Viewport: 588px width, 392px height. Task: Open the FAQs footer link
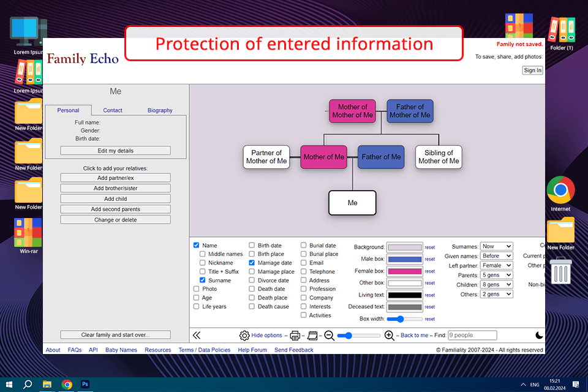tap(75, 350)
